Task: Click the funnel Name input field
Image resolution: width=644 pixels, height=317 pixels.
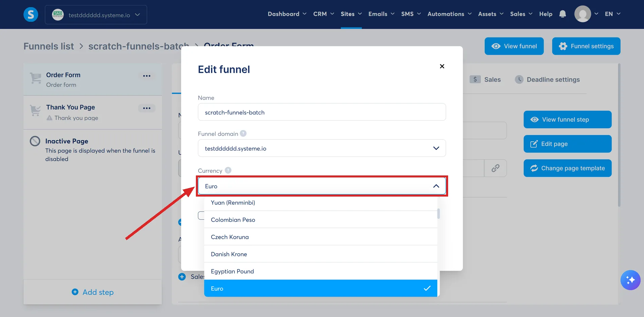Action: [322, 112]
